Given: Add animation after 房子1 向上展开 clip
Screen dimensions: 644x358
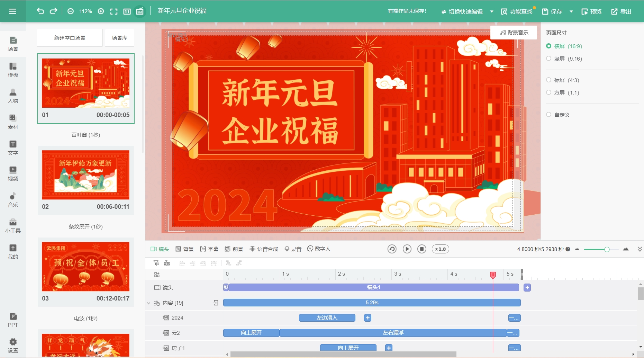Looking at the screenshot, I should [x=389, y=348].
